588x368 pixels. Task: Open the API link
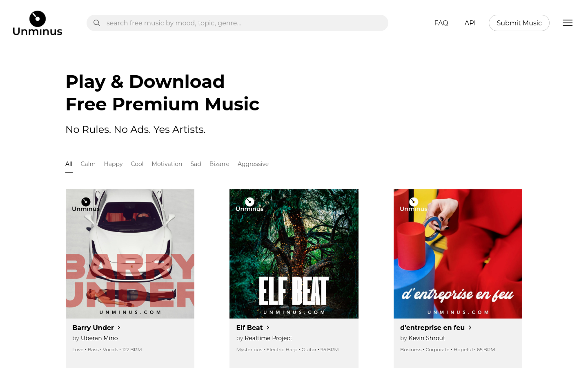pos(470,23)
